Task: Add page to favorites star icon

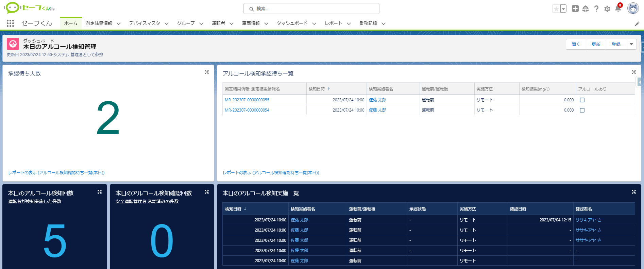Action: 556,9
